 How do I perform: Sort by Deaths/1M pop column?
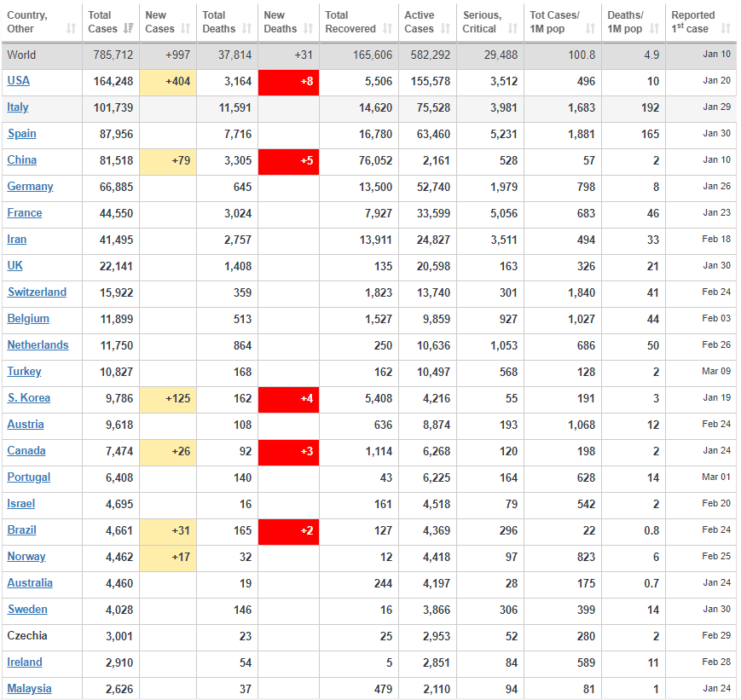pos(653,29)
